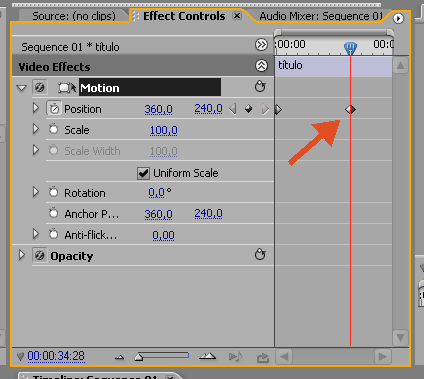The image size is (424, 379).
Task: Edit Position horizontal value 360,0
Action: click(158, 109)
